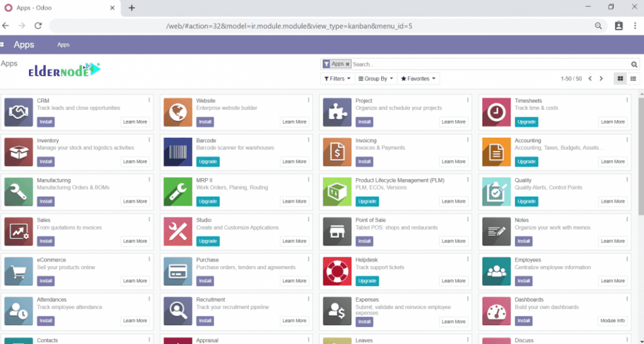Click the Project puzzle piece icon
This screenshot has width=644, height=344.
[337, 112]
